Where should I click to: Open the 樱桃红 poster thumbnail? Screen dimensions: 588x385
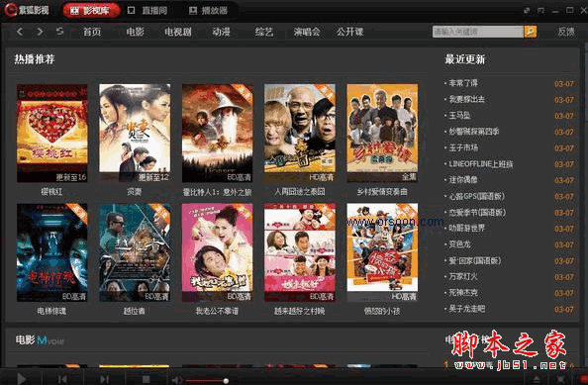[x=52, y=133]
